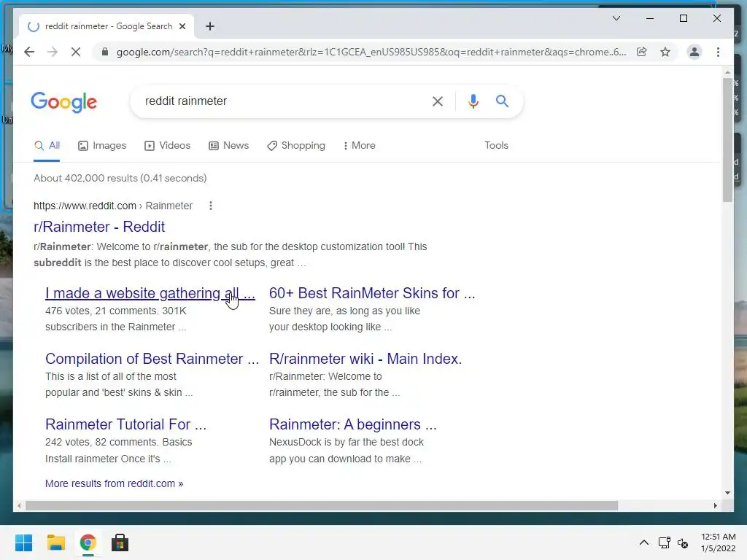The width and height of the screenshot is (747, 560).
Task: Open clock showing 12:51 AM
Action: 719,542
